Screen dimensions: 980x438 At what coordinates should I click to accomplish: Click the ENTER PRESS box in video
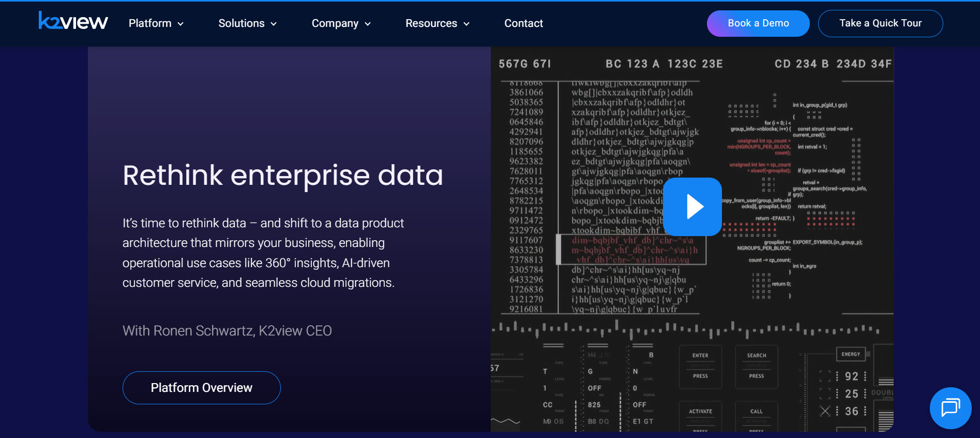pos(700,366)
